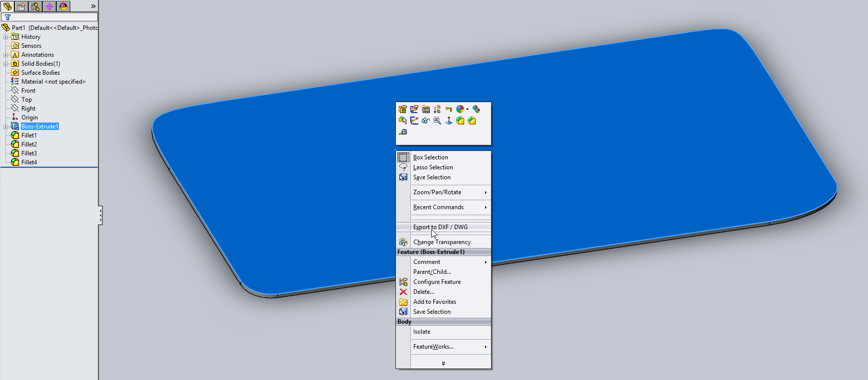The height and width of the screenshot is (380, 868).
Task: Expand the Solid Bodies(1) node
Action: 5,64
